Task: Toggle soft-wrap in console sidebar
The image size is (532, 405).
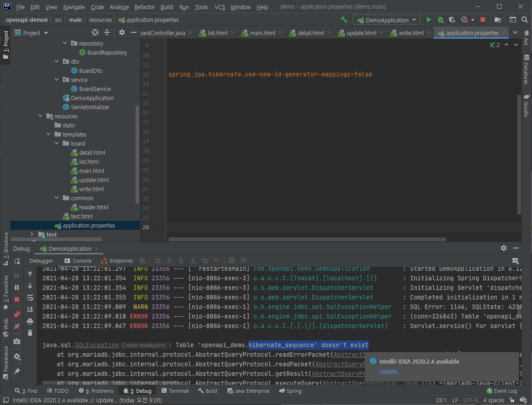Action: (30, 298)
